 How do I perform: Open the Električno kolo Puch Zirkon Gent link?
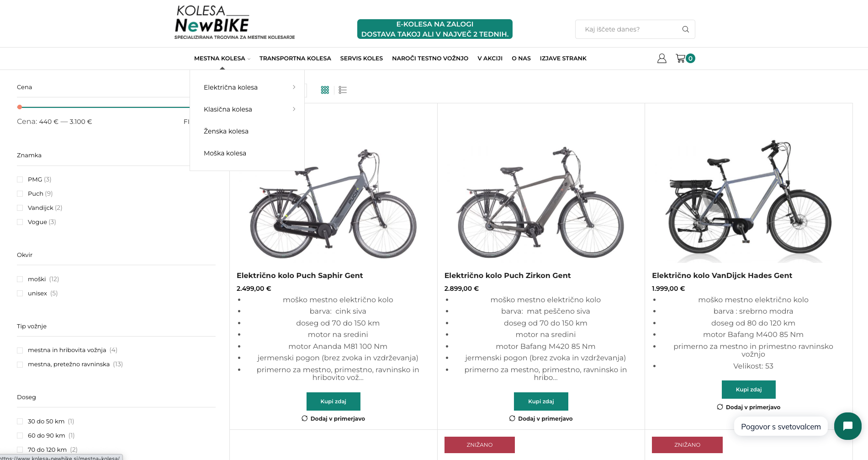507,275
